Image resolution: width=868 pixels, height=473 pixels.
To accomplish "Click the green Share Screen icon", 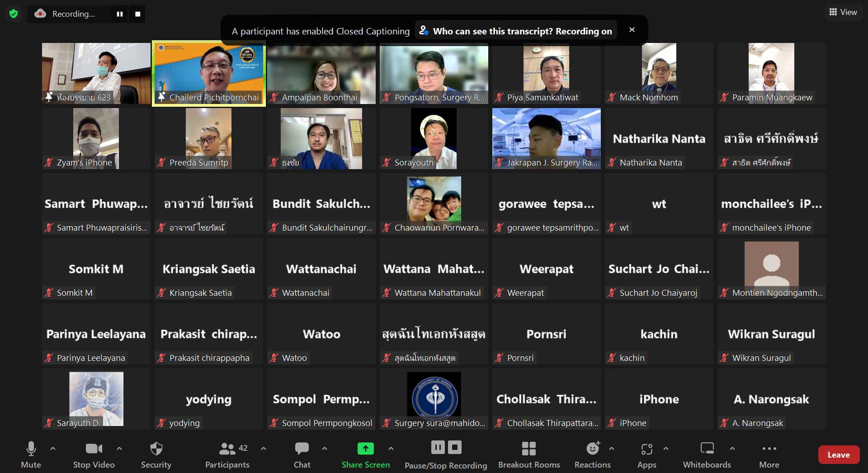I will pyautogui.click(x=365, y=449).
